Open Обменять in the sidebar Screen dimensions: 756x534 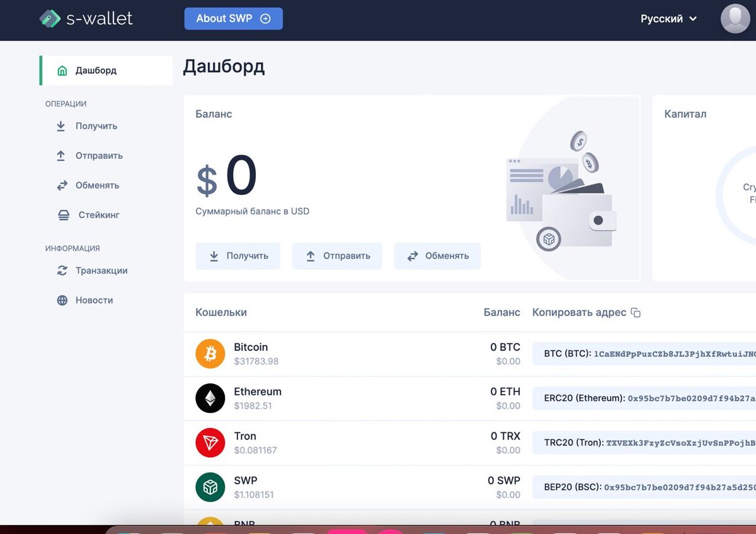pyautogui.click(x=88, y=185)
